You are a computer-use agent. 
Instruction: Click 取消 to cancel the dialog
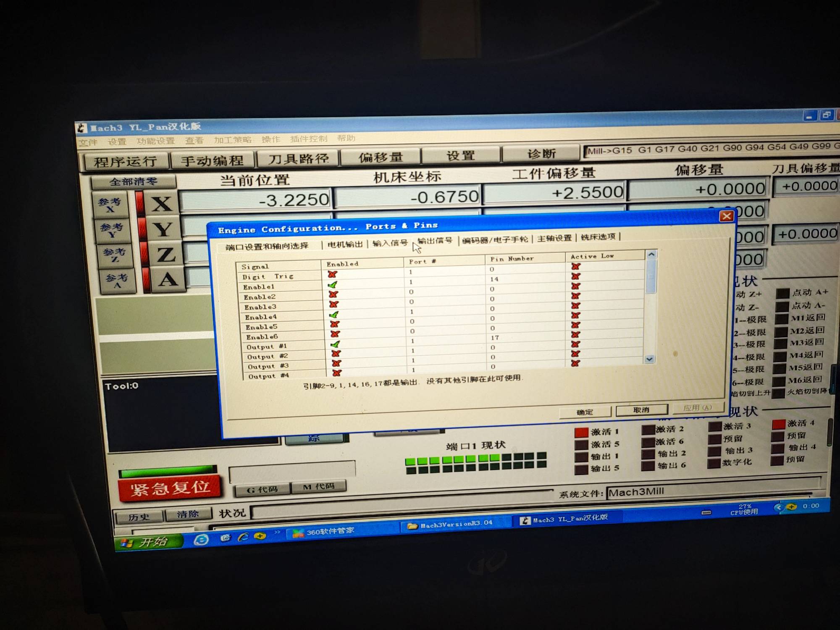click(641, 409)
